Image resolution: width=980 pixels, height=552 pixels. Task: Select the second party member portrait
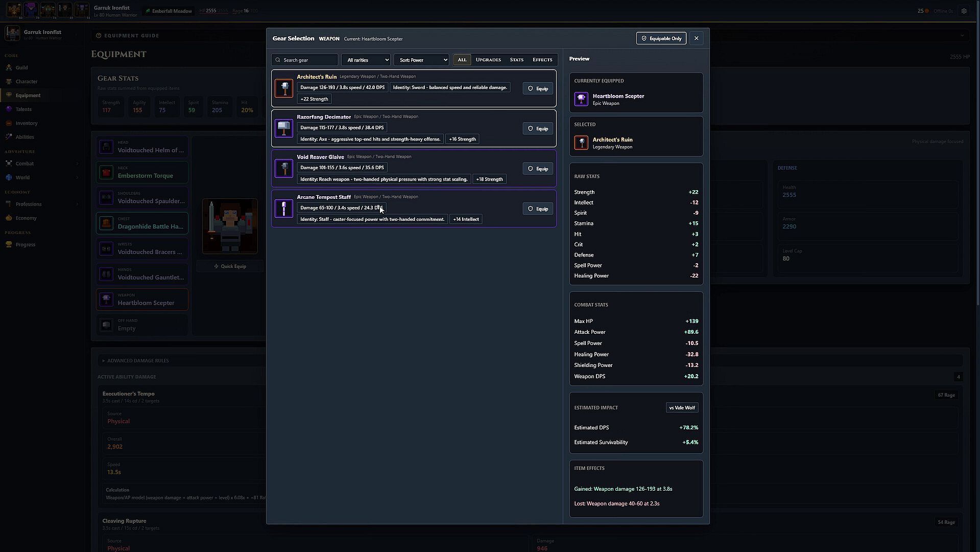click(31, 9)
